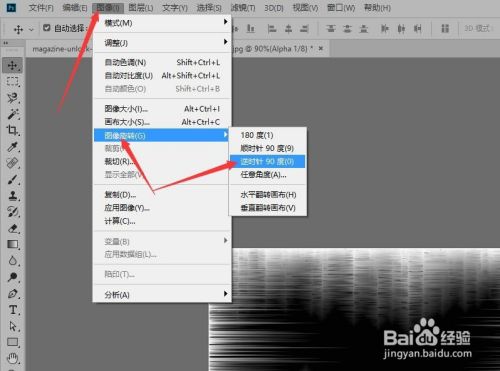Screen dimensions: 500x371
Task: Select the 图像旋转(G) menu entry
Action: click(161, 135)
